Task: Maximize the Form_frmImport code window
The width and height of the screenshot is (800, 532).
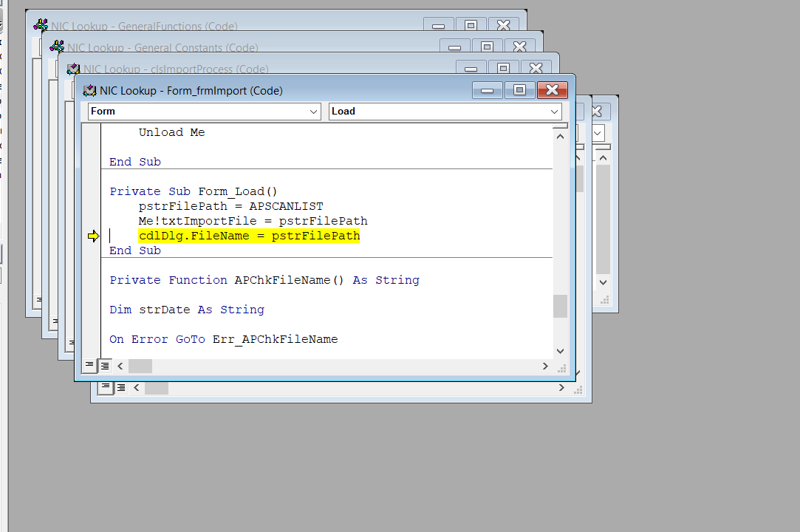Action: [x=519, y=90]
